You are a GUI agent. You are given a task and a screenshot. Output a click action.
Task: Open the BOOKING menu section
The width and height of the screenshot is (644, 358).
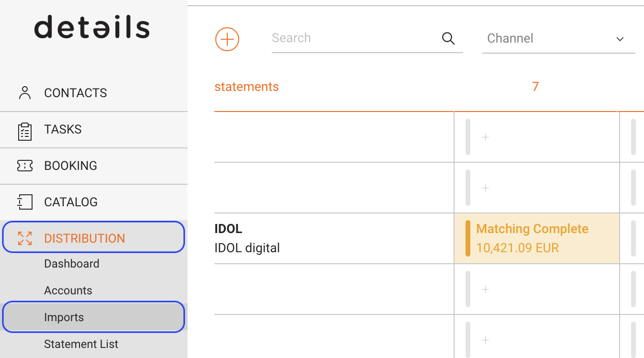(94, 166)
